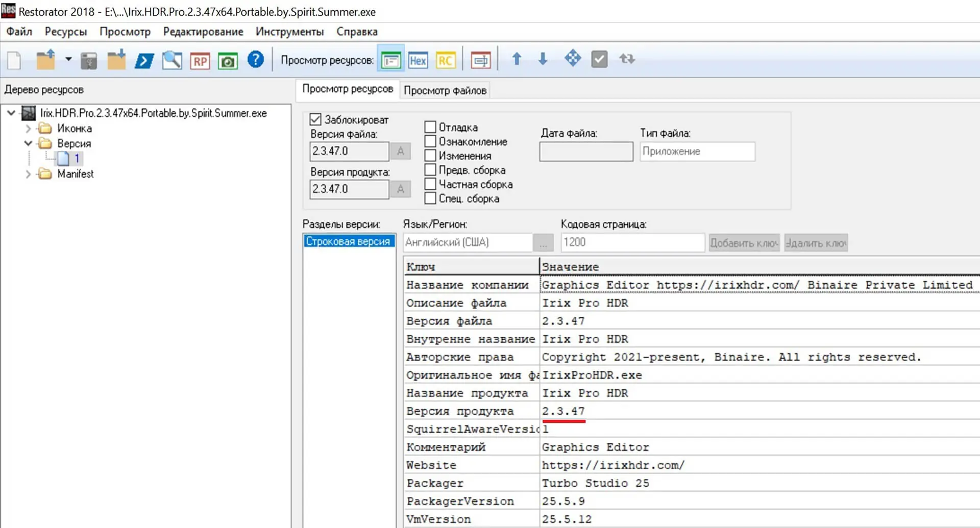
Task: Switch resource view to RC mode
Action: coord(445,60)
